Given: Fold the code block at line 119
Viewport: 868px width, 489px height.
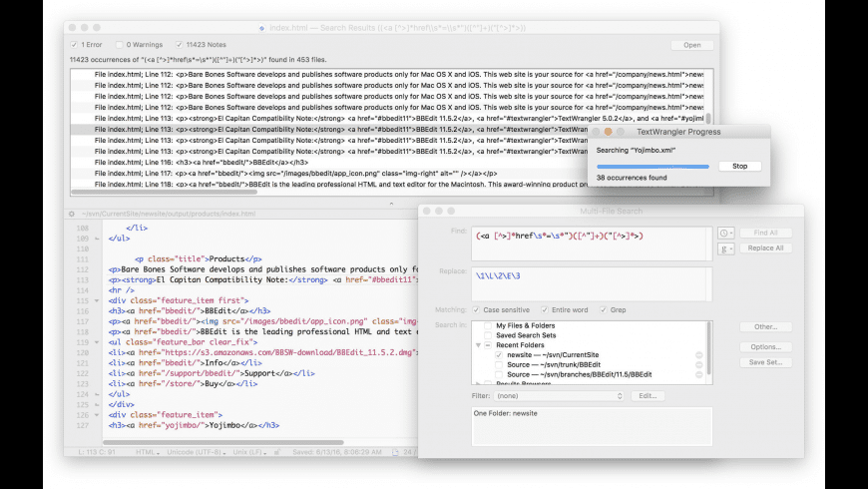Looking at the screenshot, I should [97, 342].
